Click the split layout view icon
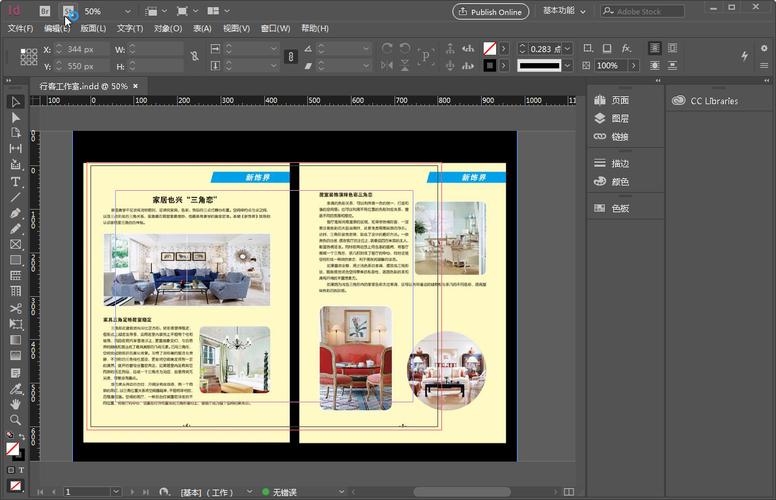 [x=569, y=492]
